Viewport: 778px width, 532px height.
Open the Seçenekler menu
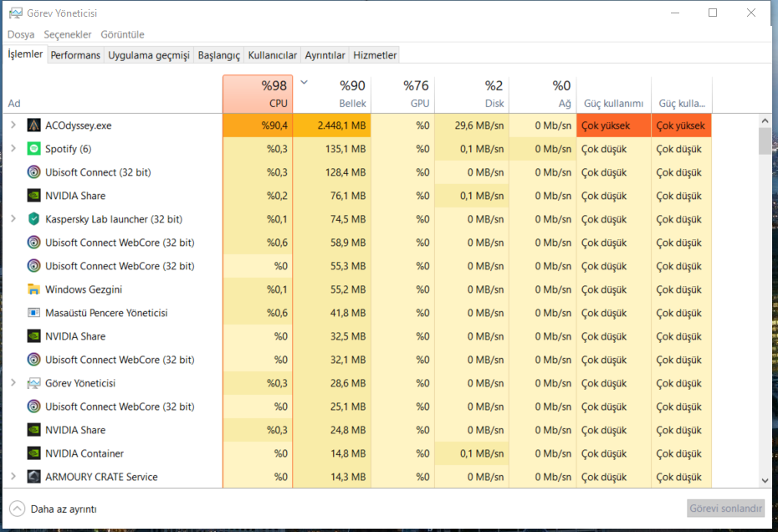pos(68,34)
